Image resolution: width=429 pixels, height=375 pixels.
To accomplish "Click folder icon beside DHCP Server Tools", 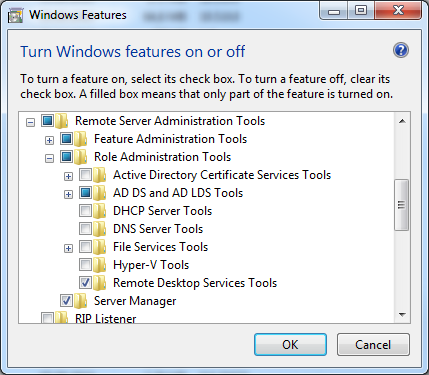I will click(100, 211).
